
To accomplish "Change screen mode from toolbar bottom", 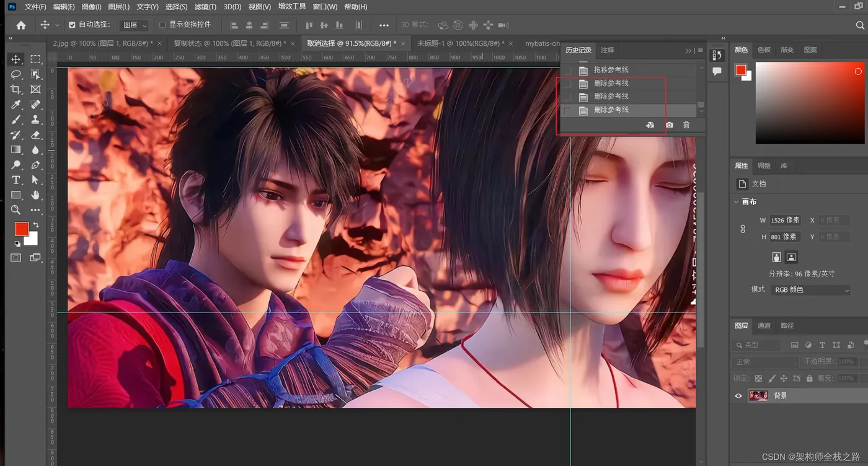I will click(35, 258).
